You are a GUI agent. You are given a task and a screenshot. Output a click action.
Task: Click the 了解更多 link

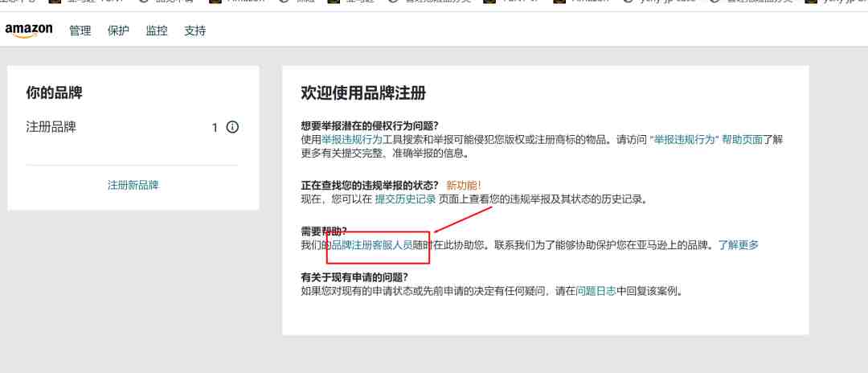739,244
